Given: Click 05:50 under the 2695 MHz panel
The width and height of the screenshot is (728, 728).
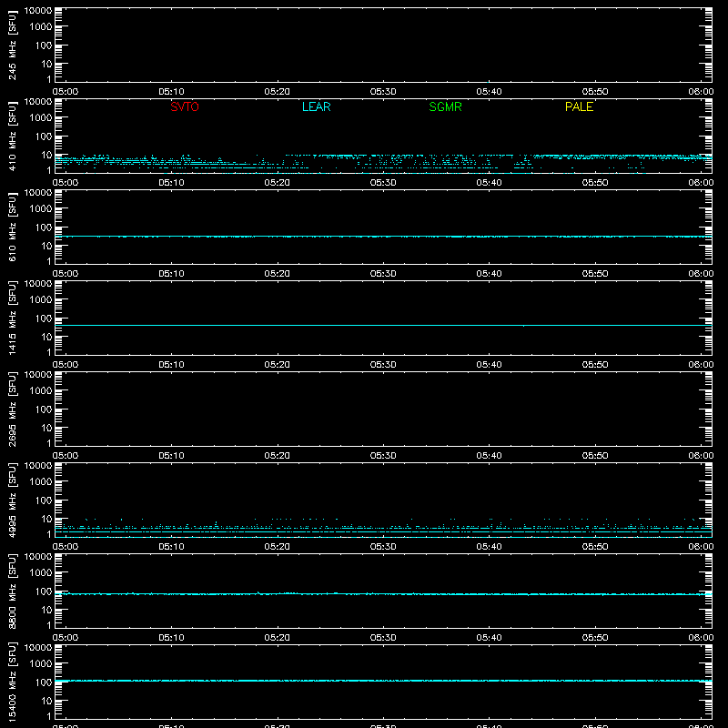Looking at the screenshot, I should coord(595,456).
